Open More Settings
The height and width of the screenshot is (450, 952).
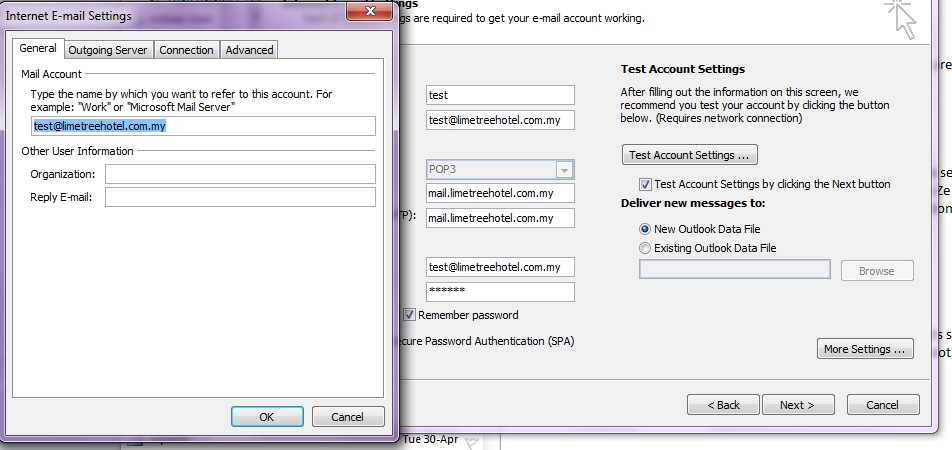(x=865, y=349)
